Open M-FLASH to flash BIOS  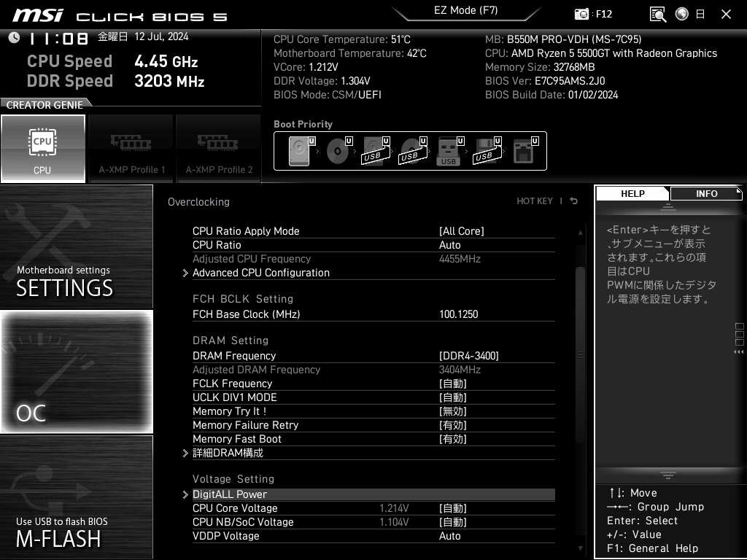click(76, 497)
